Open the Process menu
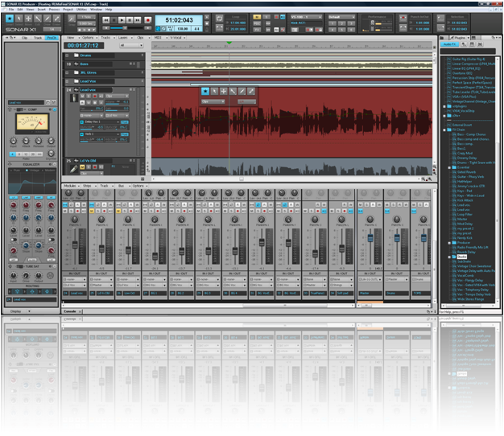Image resolution: width=504 pixels, height=436 pixels. [x=54, y=10]
